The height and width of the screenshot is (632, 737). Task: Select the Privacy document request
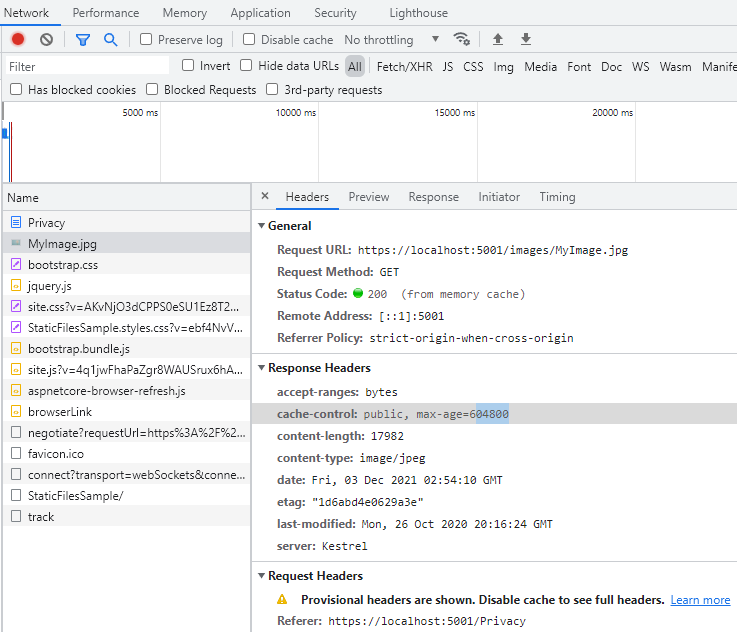click(x=126, y=222)
